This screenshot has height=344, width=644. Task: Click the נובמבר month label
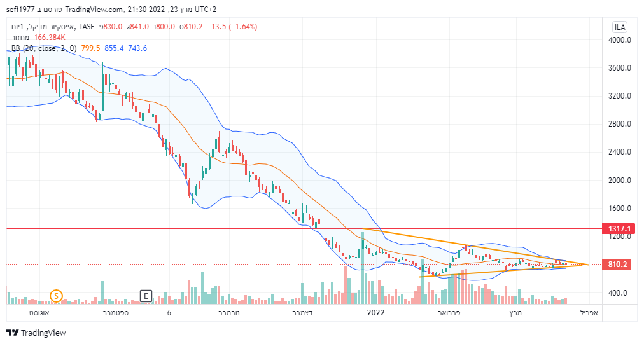[x=228, y=313]
